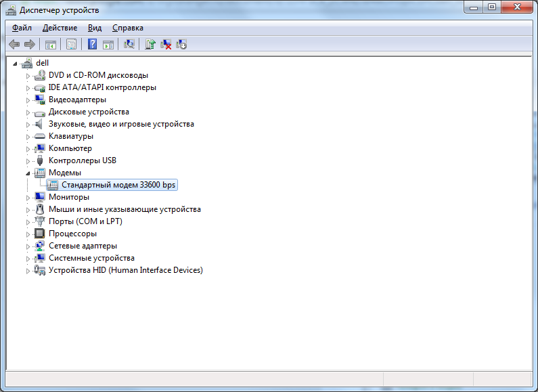Scan for hardware changes icon
The image size is (538, 392).
(x=129, y=44)
